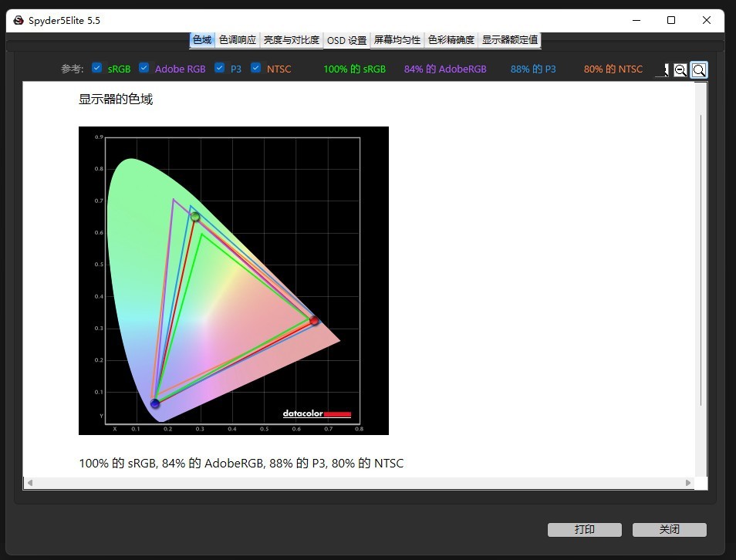Click the Spyder5Elite app logo icon
Screen dimensions: 736x560
tap(19, 20)
